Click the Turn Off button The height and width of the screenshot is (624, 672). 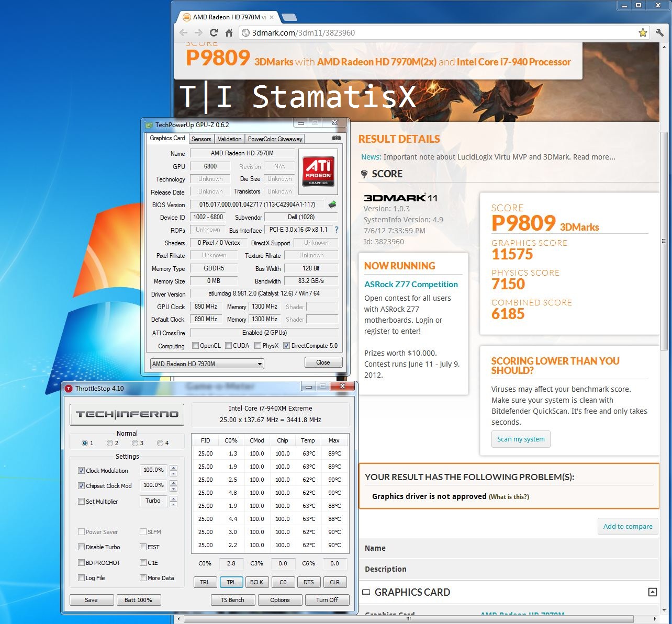coord(327,600)
